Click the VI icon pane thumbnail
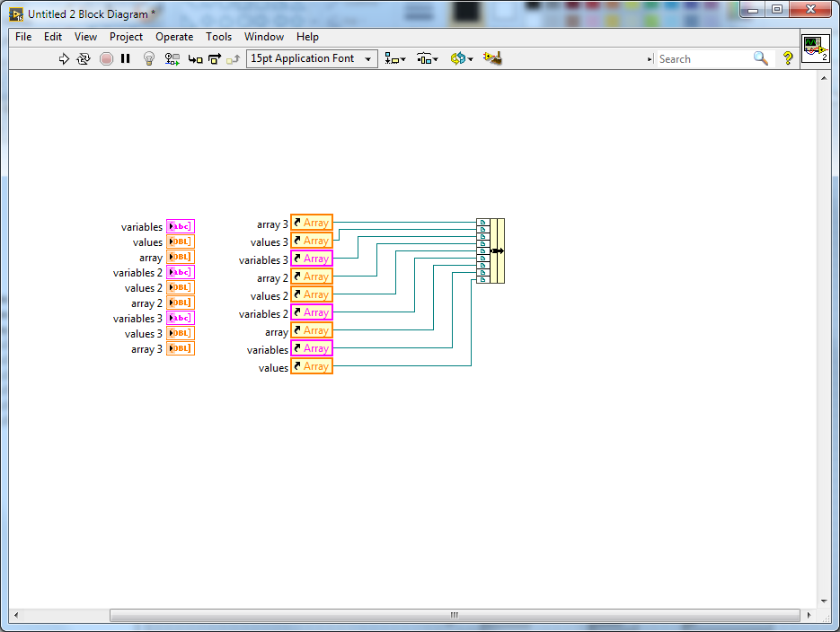 coord(816,49)
